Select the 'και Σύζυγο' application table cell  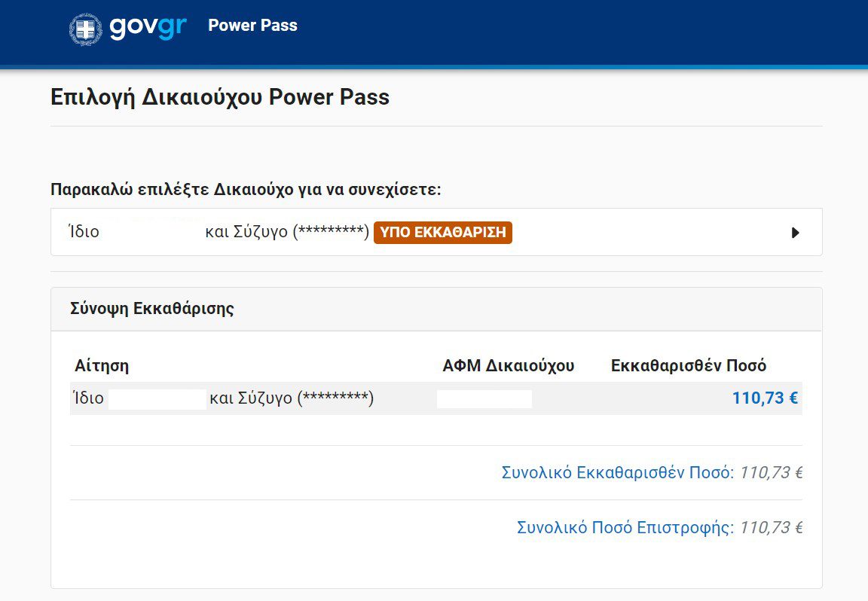tap(292, 398)
